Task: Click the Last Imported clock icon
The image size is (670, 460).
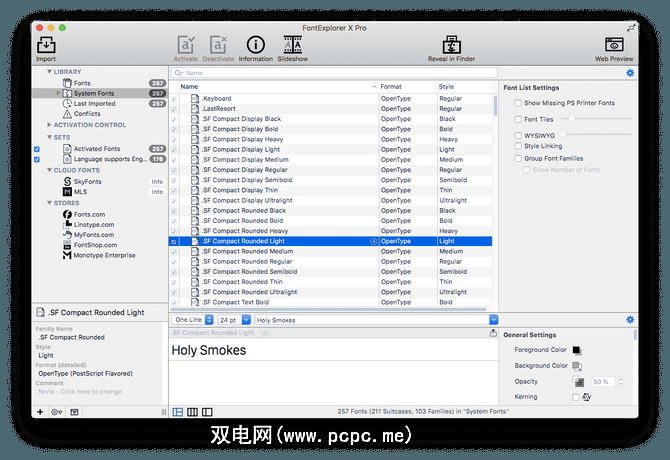Action: click(67, 103)
